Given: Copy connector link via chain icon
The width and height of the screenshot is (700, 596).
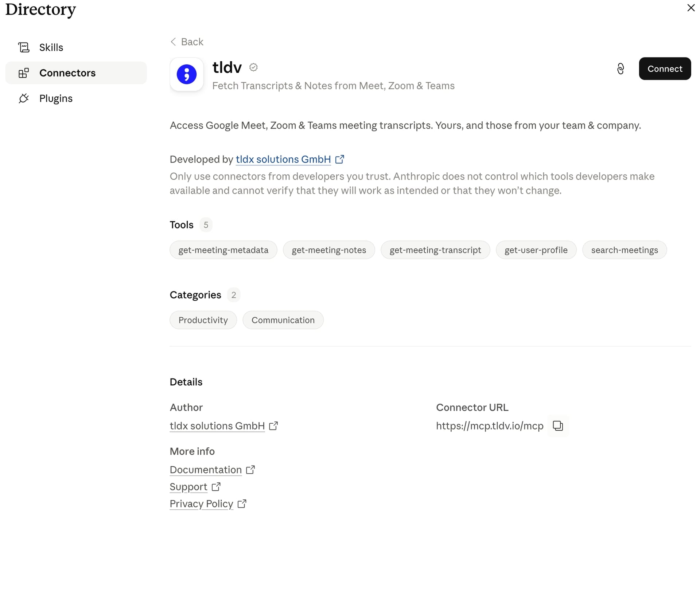Looking at the screenshot, I should tap(621, 69).
